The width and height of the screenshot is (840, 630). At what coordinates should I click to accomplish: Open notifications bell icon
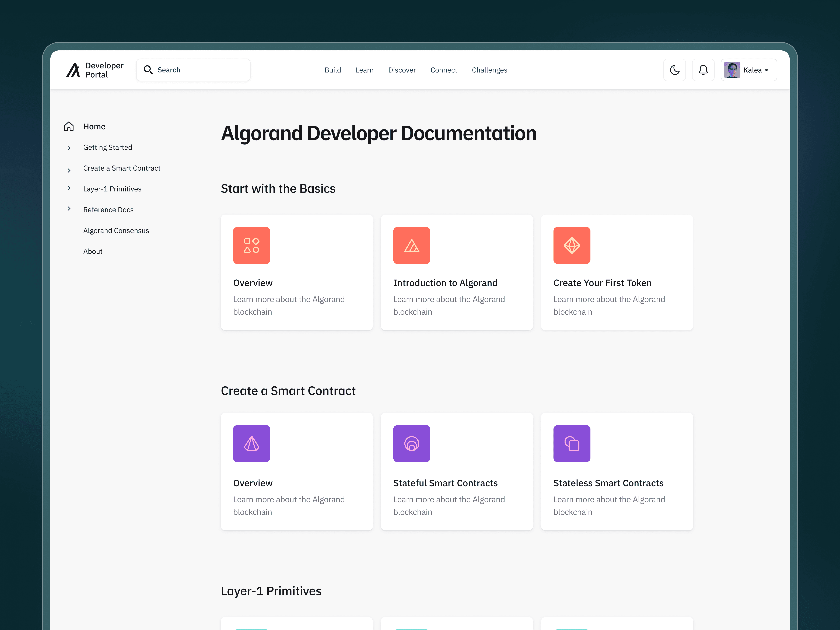click(x=703, y=70)
